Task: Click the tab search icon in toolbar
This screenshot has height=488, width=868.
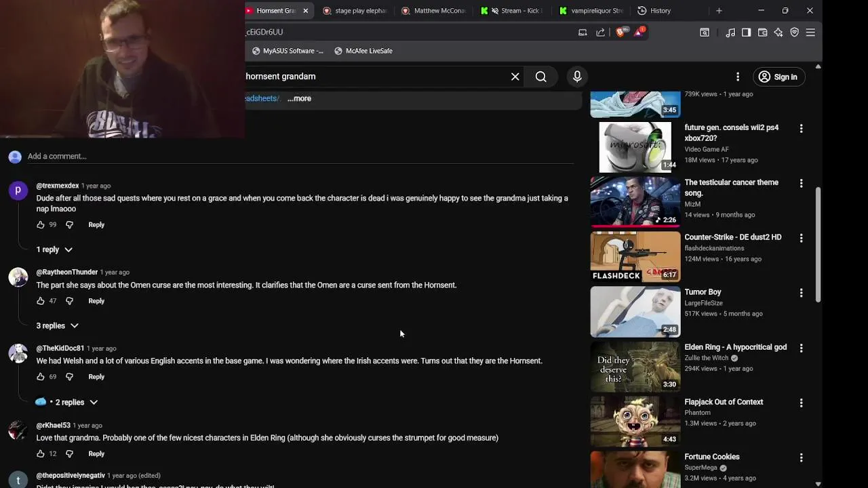Action: (705, 32)
